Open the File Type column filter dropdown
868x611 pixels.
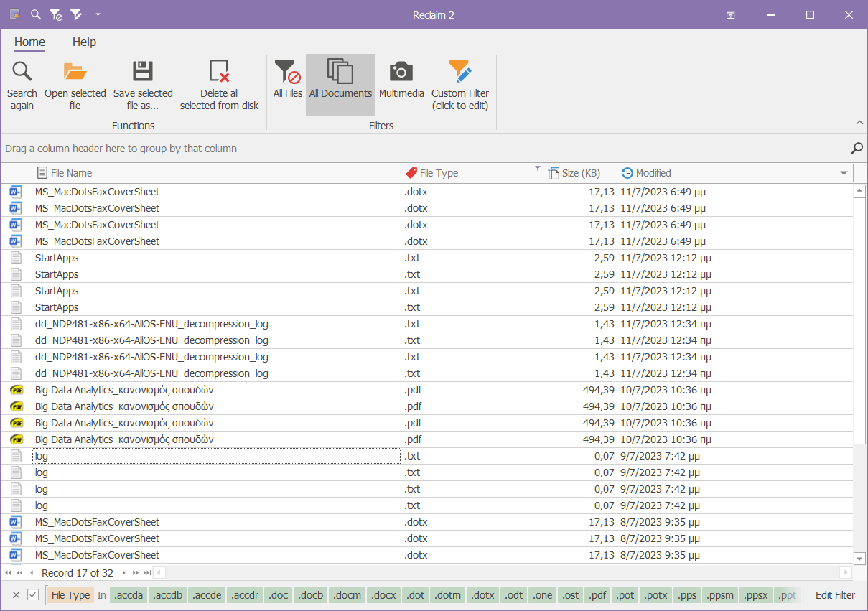point(537,169)
